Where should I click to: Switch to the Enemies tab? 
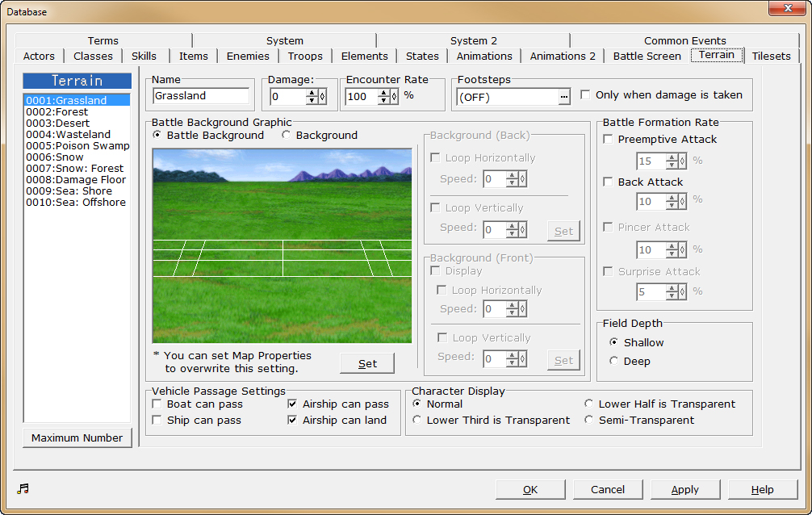pyautogui.click(x=248, y=56)
